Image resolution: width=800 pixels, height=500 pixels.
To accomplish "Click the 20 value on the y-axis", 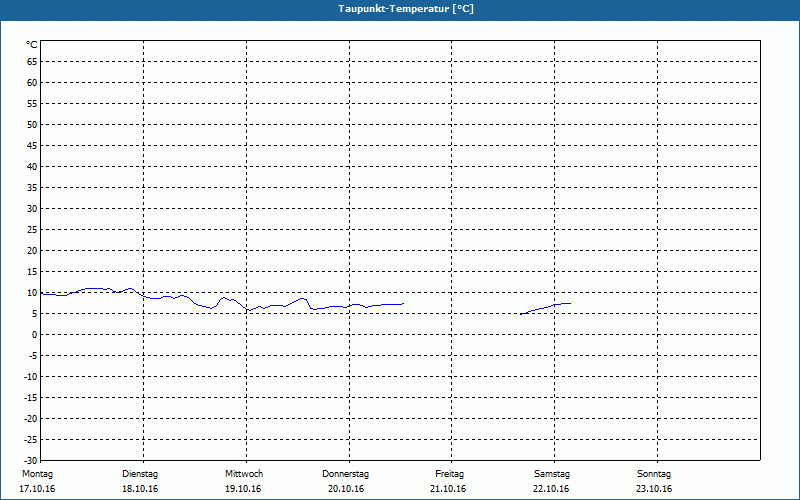I will 32,251.
